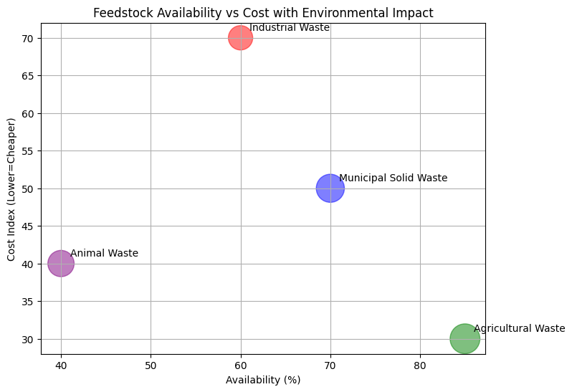This screenshot has width=572, height=392.
Task: Select the 'Animal Waste' annotation text
Action: click(x=104, y=254)
